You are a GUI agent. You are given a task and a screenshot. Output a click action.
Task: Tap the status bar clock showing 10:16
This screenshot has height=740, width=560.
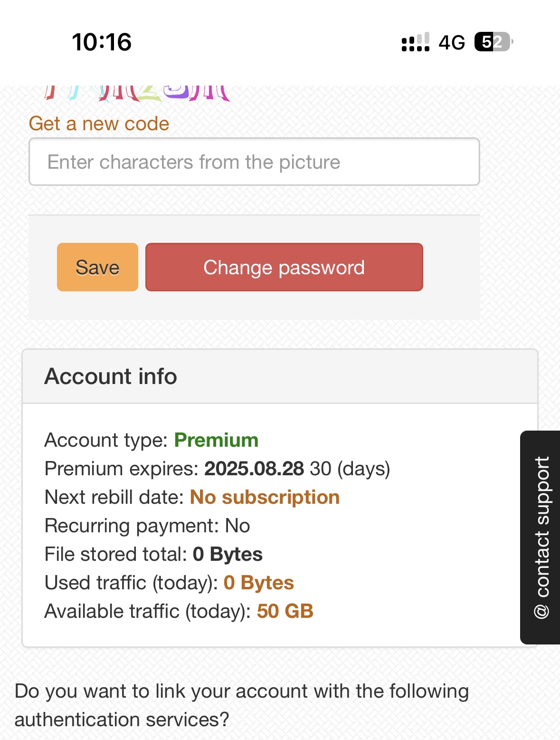(x=102, y=42)
